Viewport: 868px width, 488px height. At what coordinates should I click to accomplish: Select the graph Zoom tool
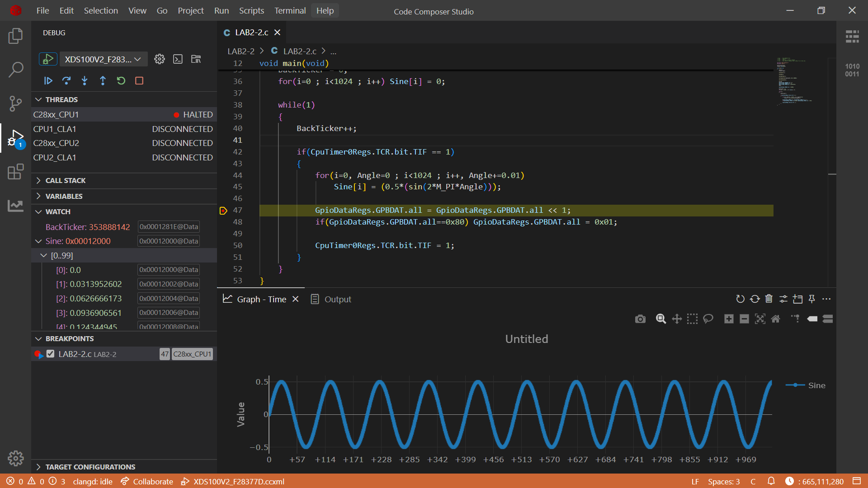[x=660, y=319]
